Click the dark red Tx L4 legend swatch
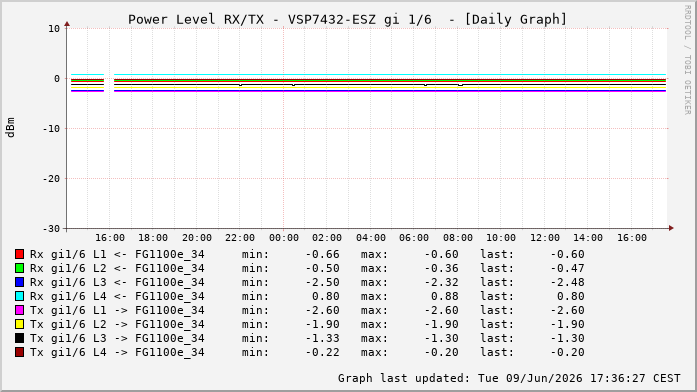This screenshot has height=392, width=697. (19, 352)
